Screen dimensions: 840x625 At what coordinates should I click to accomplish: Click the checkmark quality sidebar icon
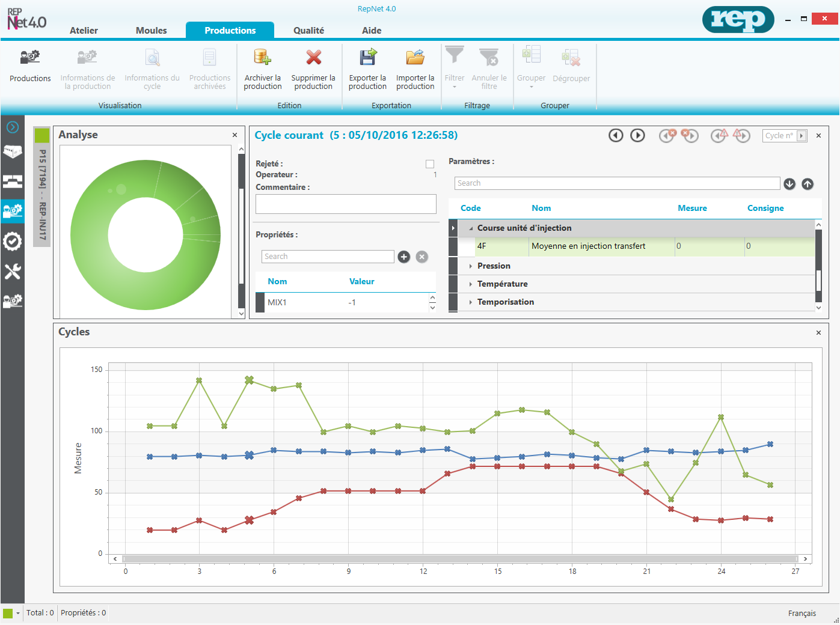coord(13,242)
